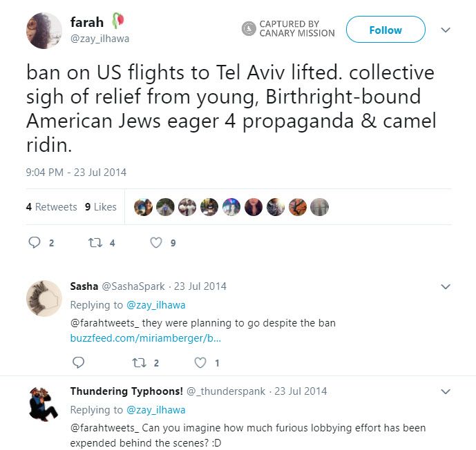The height and width of the screenshot is (450, 476).
Task: Open options for Thundering Typhoons reply
Action: [446, 391]
